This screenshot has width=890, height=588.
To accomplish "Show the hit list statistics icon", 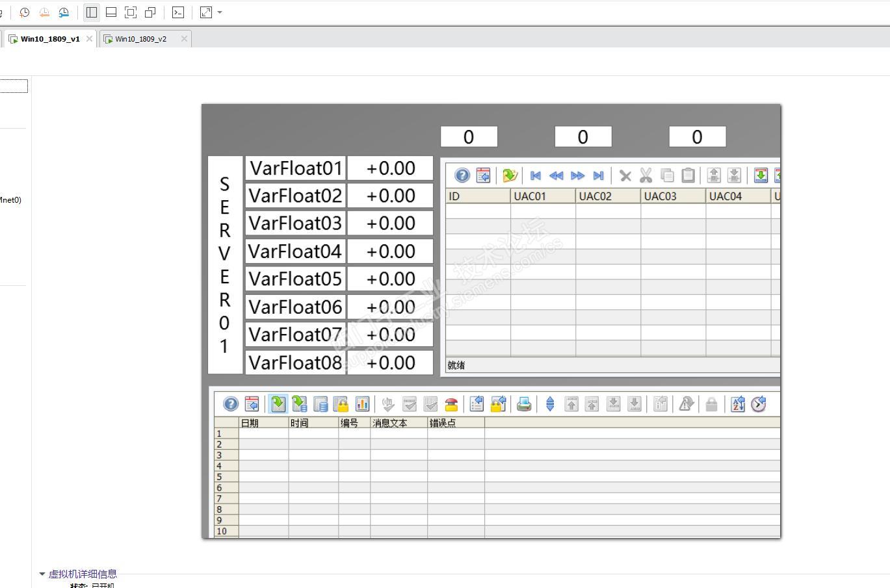I will (362, 404).
